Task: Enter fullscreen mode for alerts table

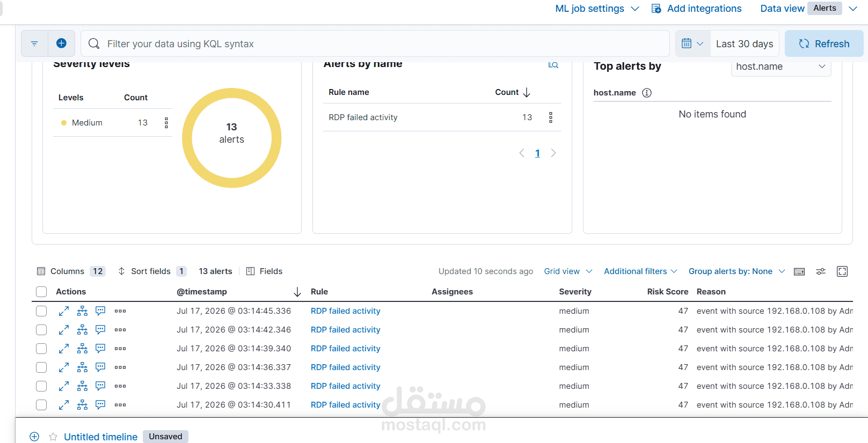Action: pos(842,271)
